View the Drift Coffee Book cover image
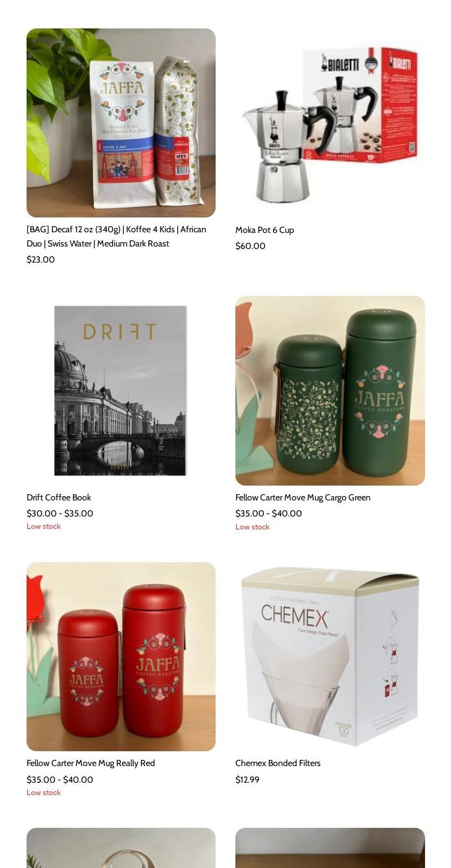The image size is (451, 868). coord(121,390)
